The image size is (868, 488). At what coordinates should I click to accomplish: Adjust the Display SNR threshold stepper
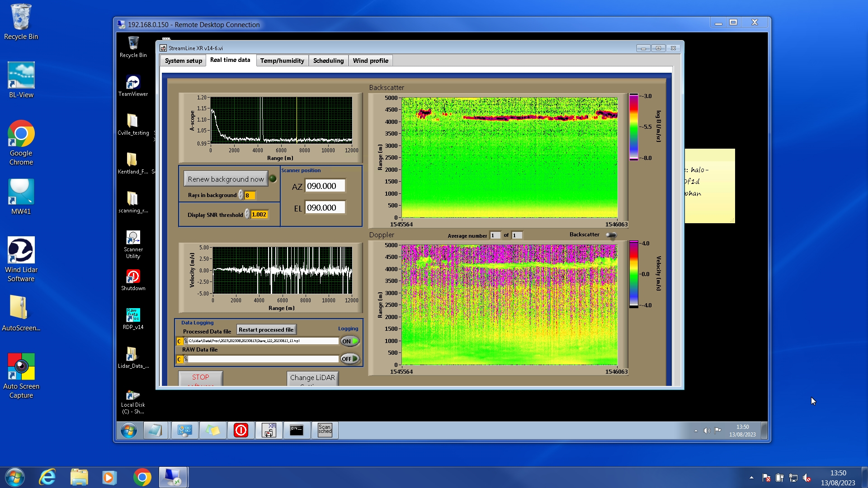pyautogui.click(x=247, y=214)
